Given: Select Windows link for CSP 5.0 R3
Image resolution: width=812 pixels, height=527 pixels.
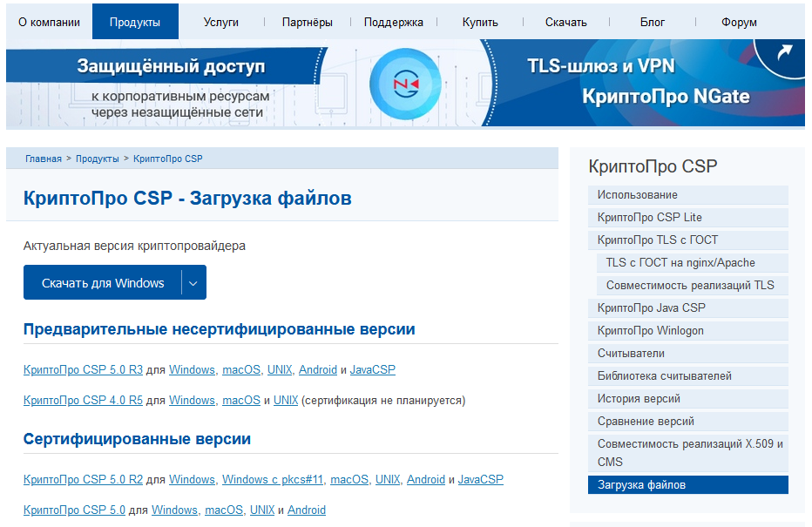Looking at the screenshot, I should click(x=192, y=369).
